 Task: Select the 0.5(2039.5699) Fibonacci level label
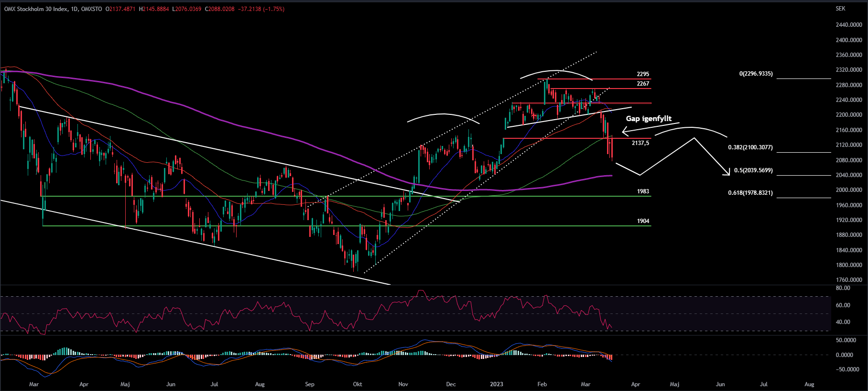(x=753, y=170)
